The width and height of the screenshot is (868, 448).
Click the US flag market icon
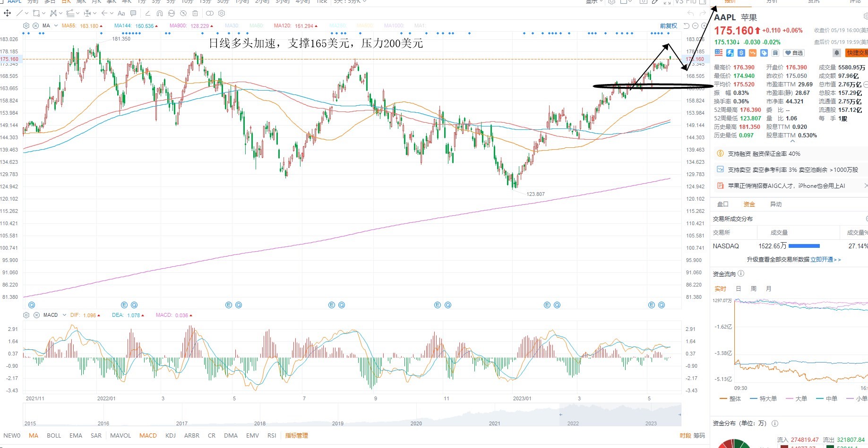coord(719,53)
